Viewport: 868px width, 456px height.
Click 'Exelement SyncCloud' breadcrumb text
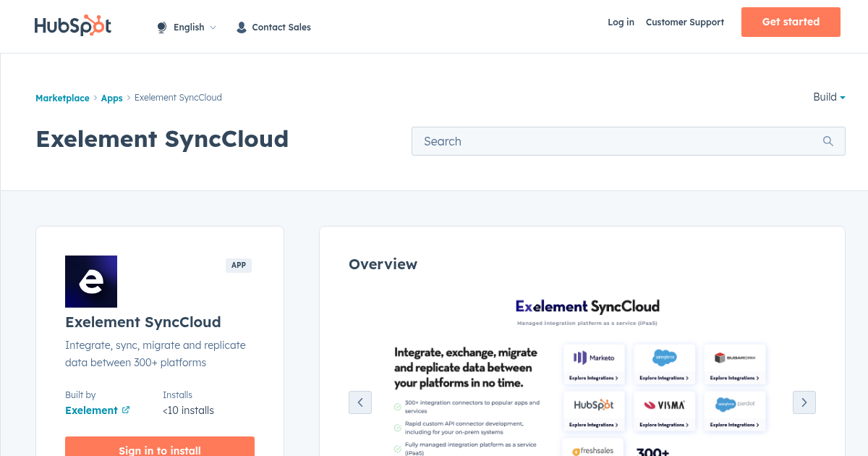(x=178, y=98)
